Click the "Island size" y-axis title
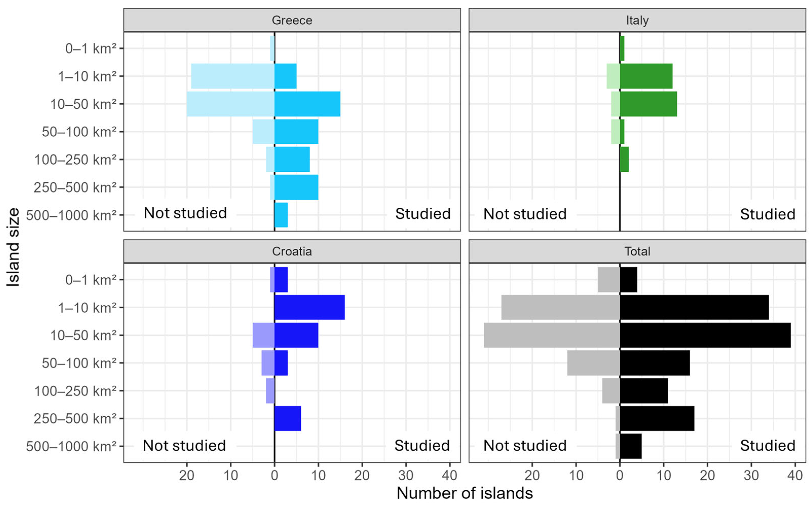The height and width of the screenshot is (505, 812). point(13,247)
